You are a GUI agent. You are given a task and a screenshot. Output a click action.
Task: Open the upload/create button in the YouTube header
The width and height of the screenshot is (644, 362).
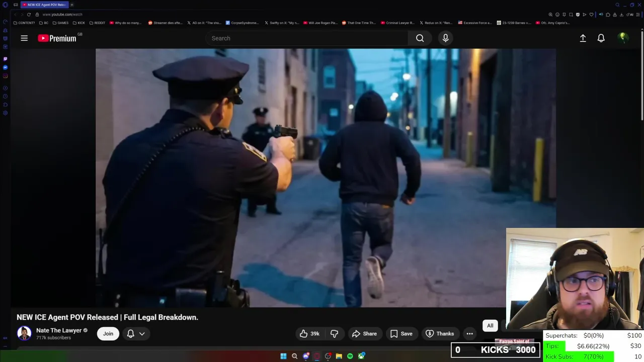[x=583, y=38]
